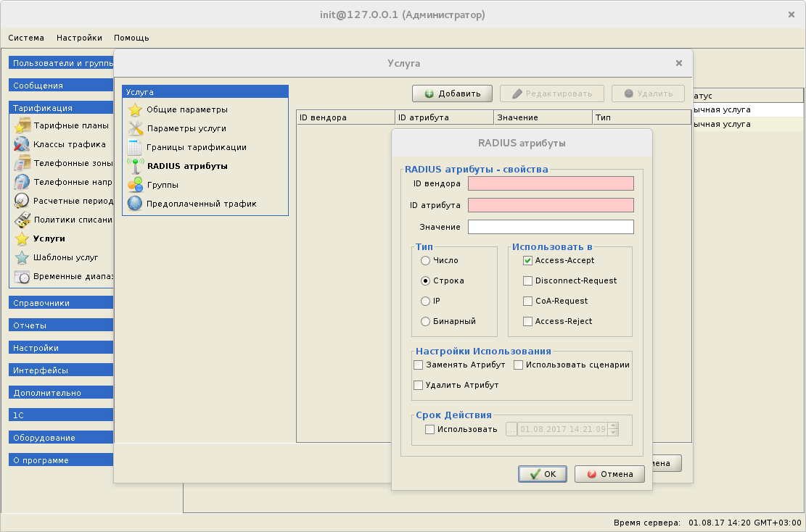This screenshot has height=532, width=806.
Task: Click the Группы icon in service panel
Action: pos(135,185)
